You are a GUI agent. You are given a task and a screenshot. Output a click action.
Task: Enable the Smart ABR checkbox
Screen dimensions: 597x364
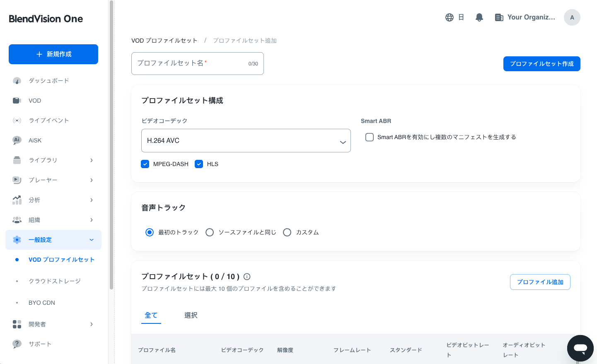(x=370, y=137)
